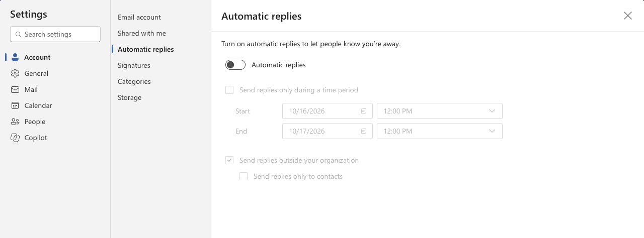Select the People settings category
Screen dimensions: 644x238
55,122
